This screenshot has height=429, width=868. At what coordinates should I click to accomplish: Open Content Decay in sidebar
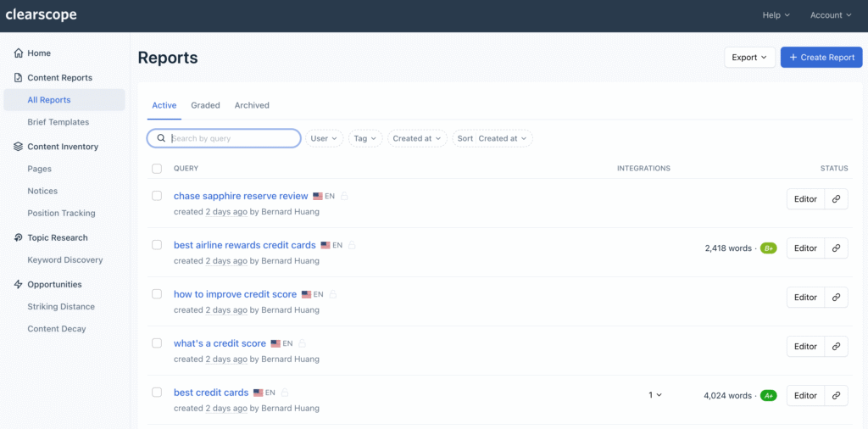tap(57, 329)
